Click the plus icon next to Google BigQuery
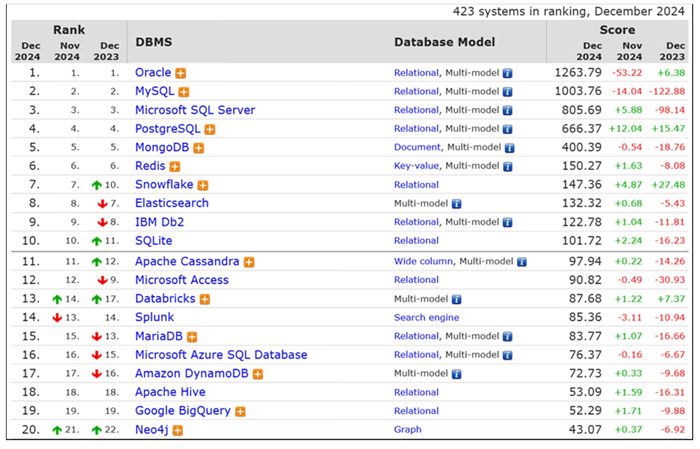This screenshot has height=449, width=700. [x=240, y=412]
